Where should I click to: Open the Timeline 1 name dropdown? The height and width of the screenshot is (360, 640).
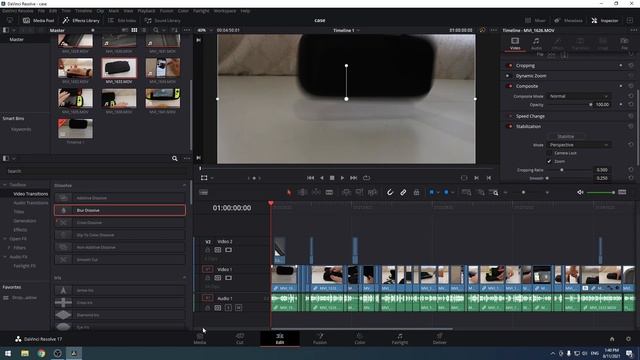pos(346,30)
